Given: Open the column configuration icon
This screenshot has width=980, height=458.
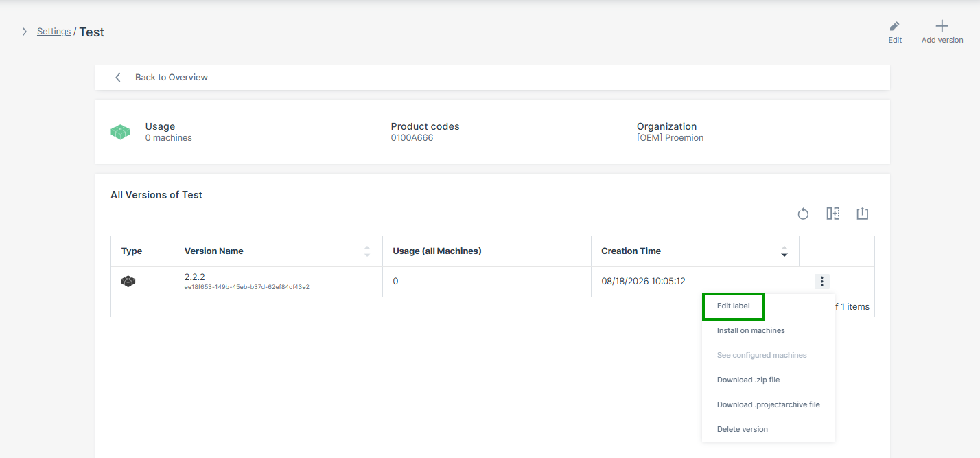Looking at the screenshot, I should [833, 214].
